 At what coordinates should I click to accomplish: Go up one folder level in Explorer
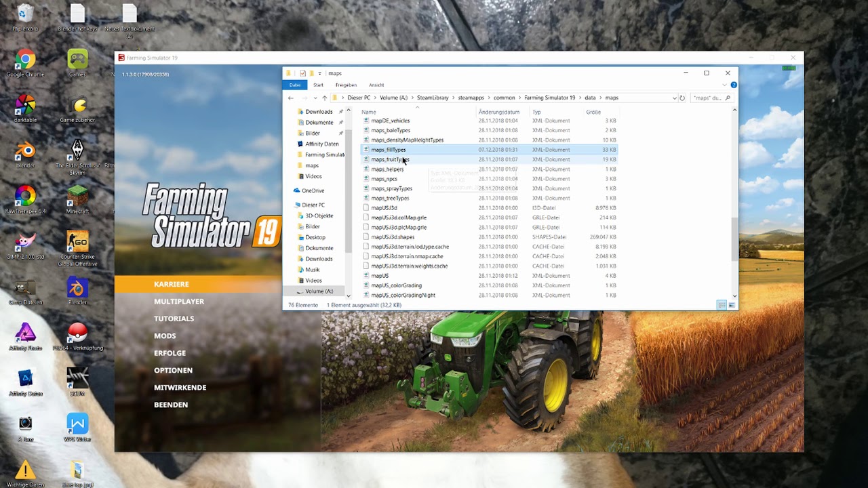tap(324, 98)
